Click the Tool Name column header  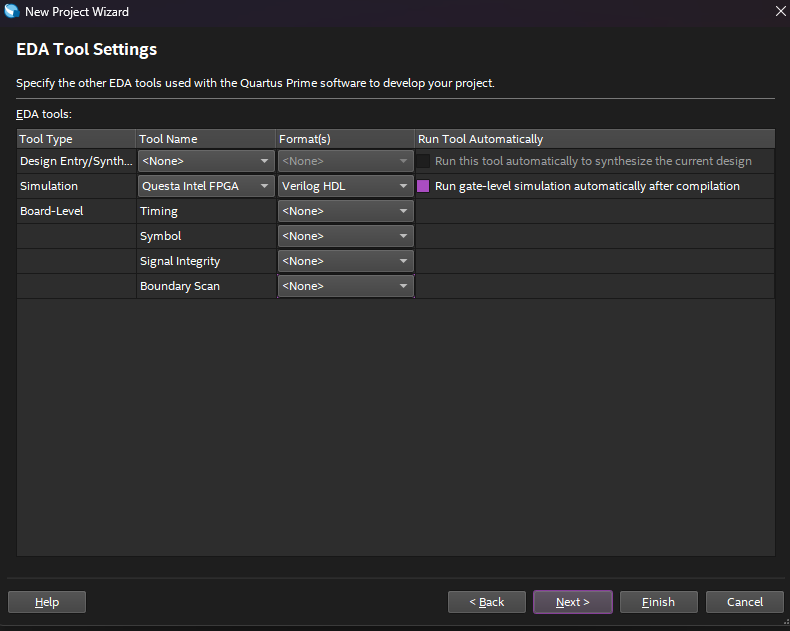point(206,139)
